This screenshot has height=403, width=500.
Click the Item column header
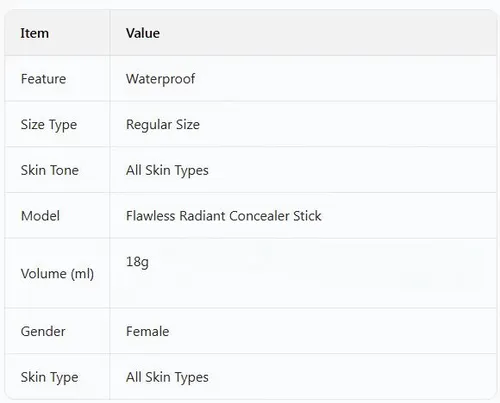[35, 33]
